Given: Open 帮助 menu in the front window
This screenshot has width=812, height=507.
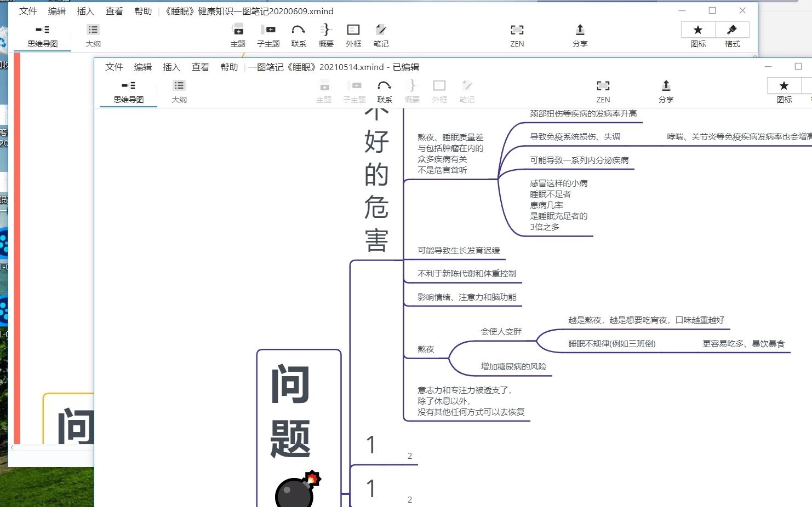Looking at the screenshot, I should point(229,67).
